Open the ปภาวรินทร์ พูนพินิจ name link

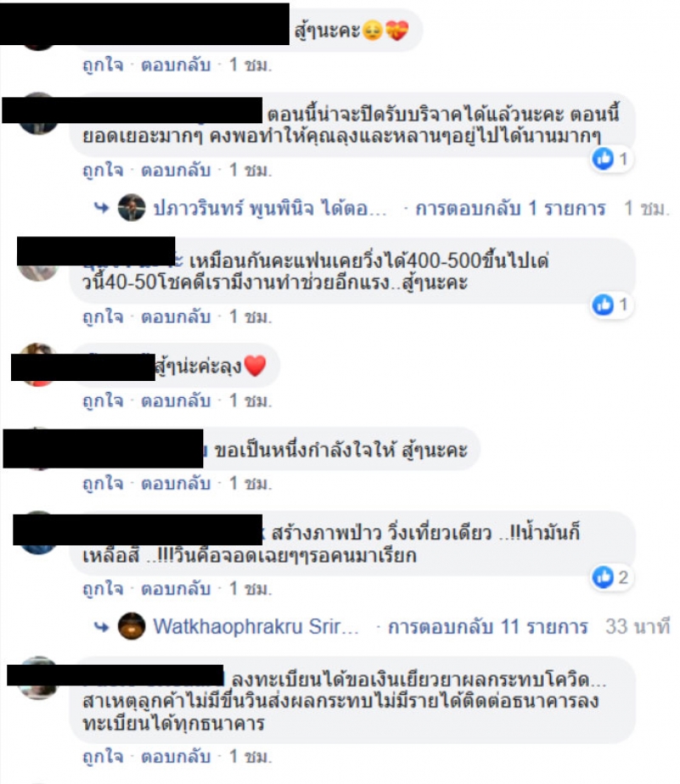tap(269, 208)
